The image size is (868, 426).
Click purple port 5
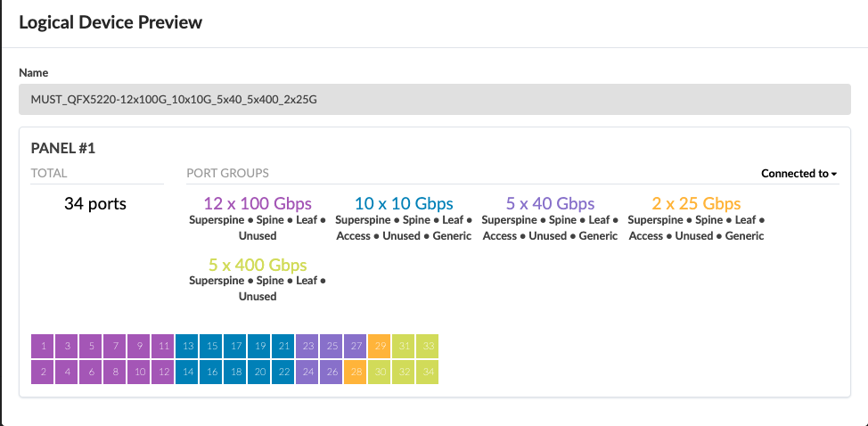tap(91, 347)
